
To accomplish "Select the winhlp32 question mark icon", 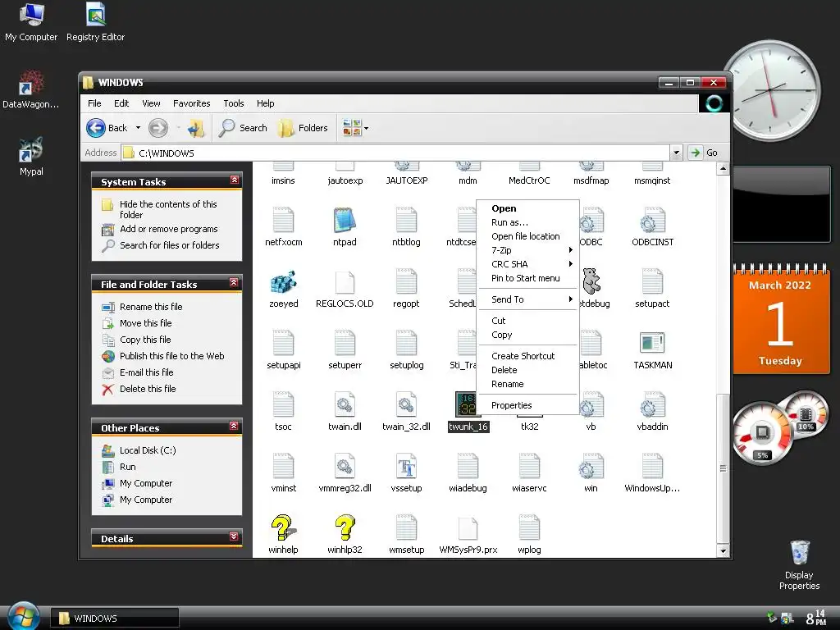I will 345,527.
